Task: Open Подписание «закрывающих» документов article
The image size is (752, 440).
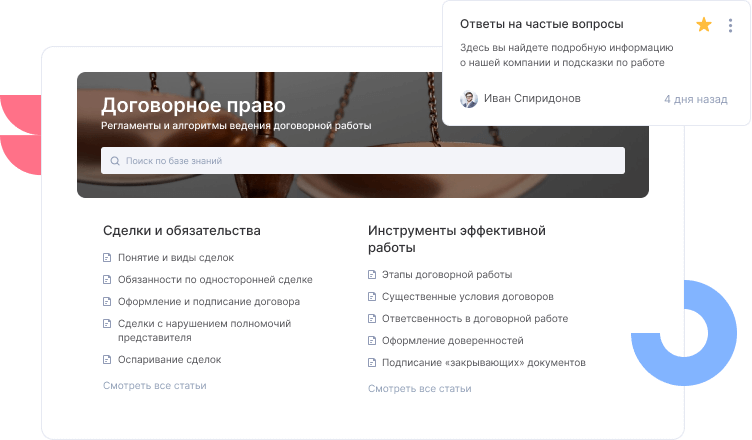Action: point(483,363)
